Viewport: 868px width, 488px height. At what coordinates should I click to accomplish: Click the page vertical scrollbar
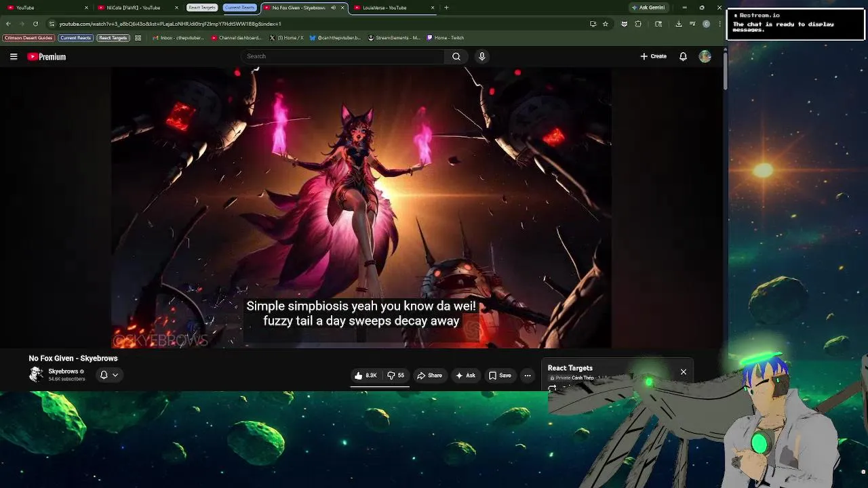[724, 71]
